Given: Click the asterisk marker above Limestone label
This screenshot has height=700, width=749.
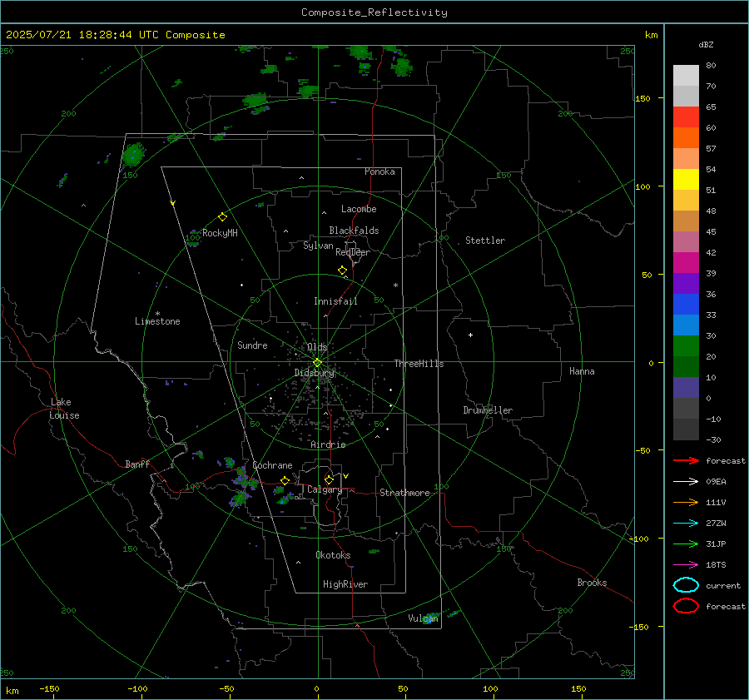Looking at the screenshot, I should [157, 314].
